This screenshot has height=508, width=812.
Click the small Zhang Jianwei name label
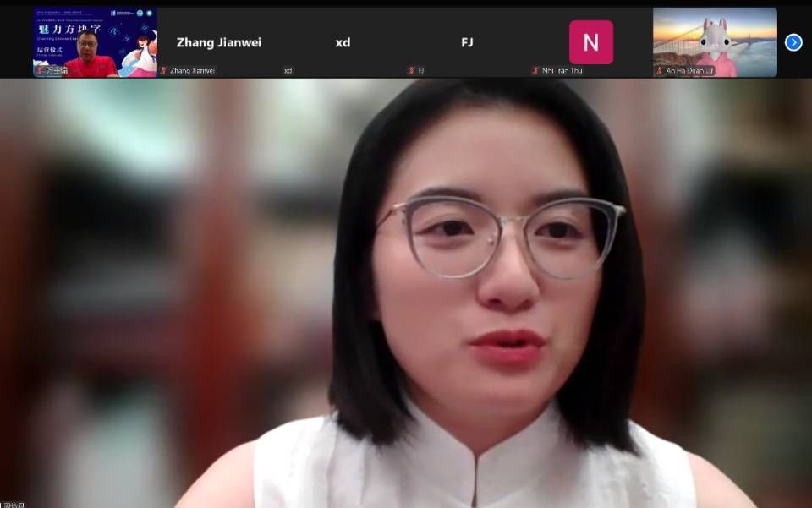coord(193,71)
